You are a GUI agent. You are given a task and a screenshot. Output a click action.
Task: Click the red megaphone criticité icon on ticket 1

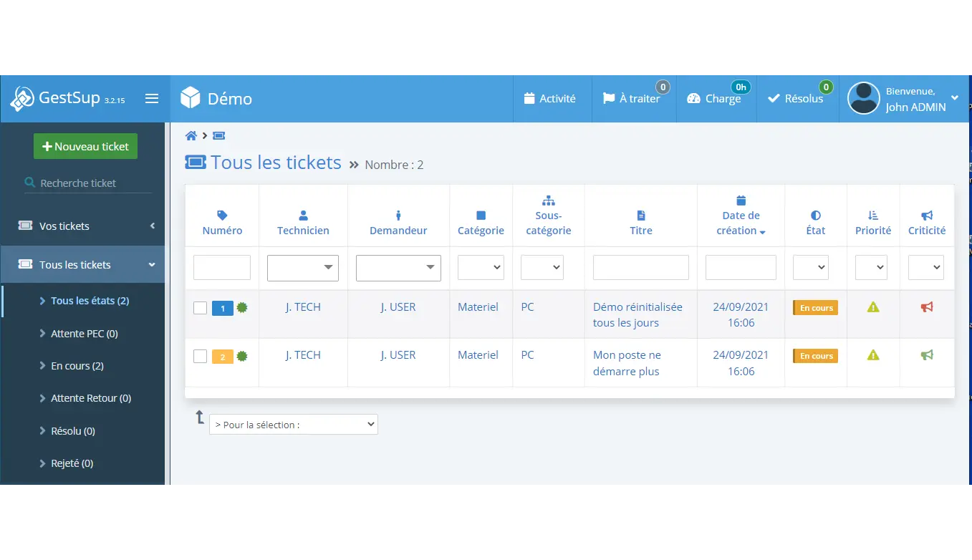(927, 306)
